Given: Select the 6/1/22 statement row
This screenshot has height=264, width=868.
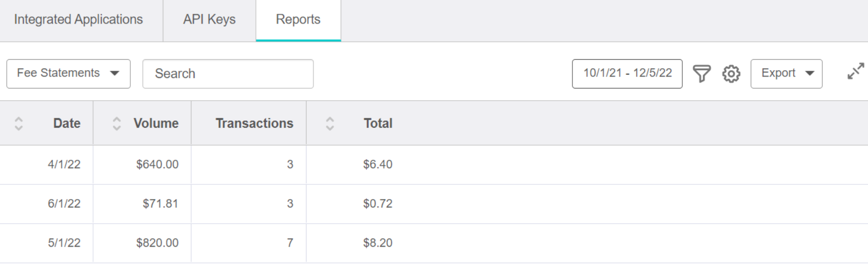Looking at the screenshot, I should coord(434,204).
